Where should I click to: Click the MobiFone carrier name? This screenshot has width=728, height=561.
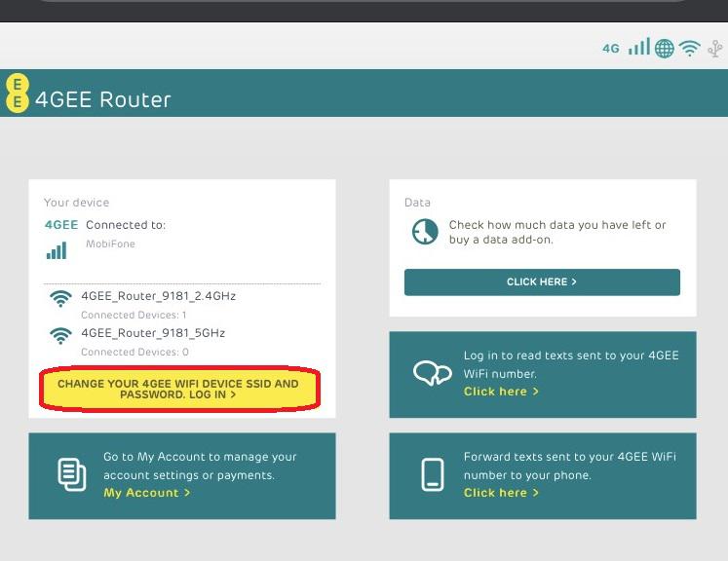(x=110, y=244)
